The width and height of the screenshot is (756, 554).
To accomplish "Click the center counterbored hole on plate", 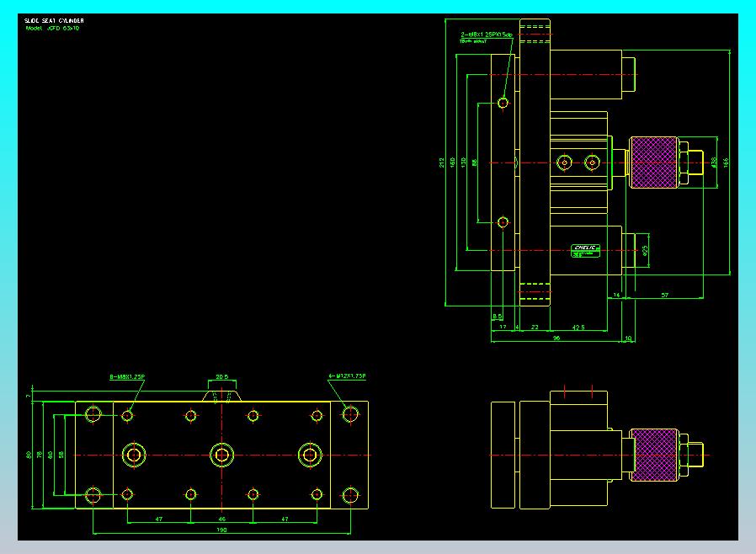I will click(221, 455).
